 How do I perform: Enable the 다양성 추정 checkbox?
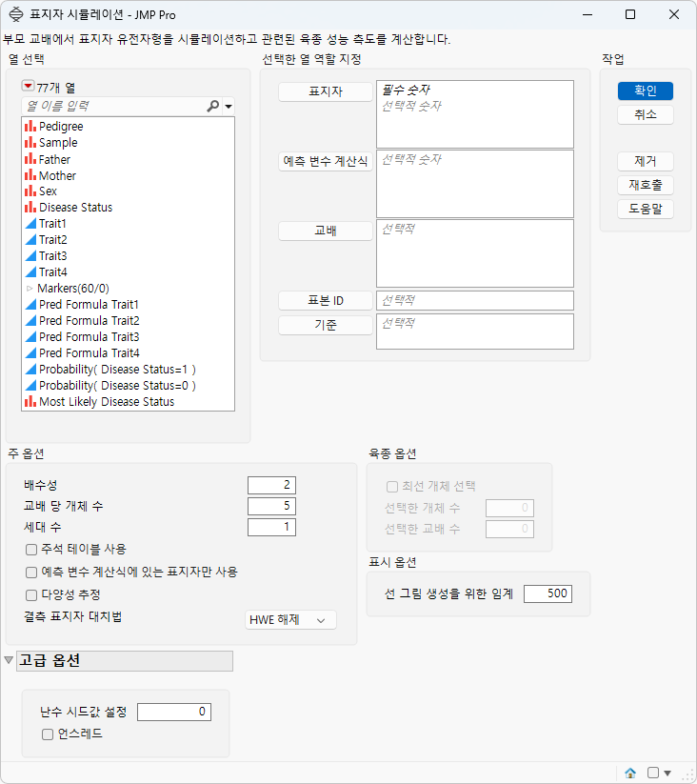coord(31,595)
